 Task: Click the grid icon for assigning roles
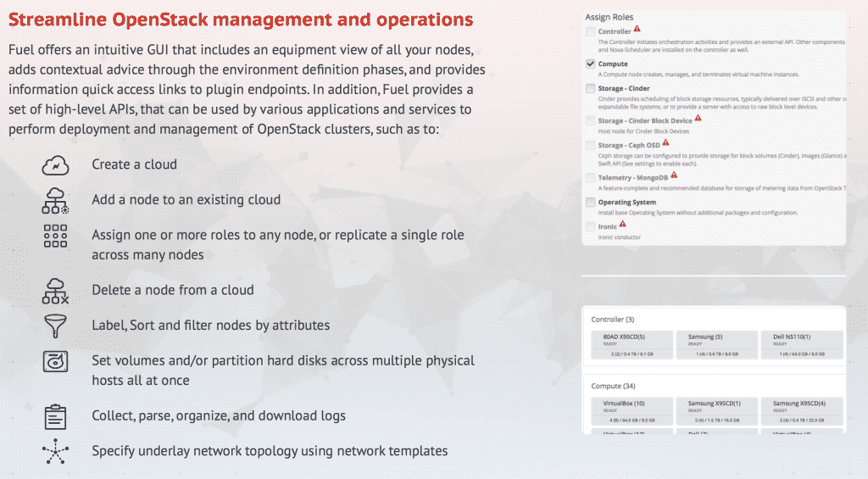coord(55,236)
